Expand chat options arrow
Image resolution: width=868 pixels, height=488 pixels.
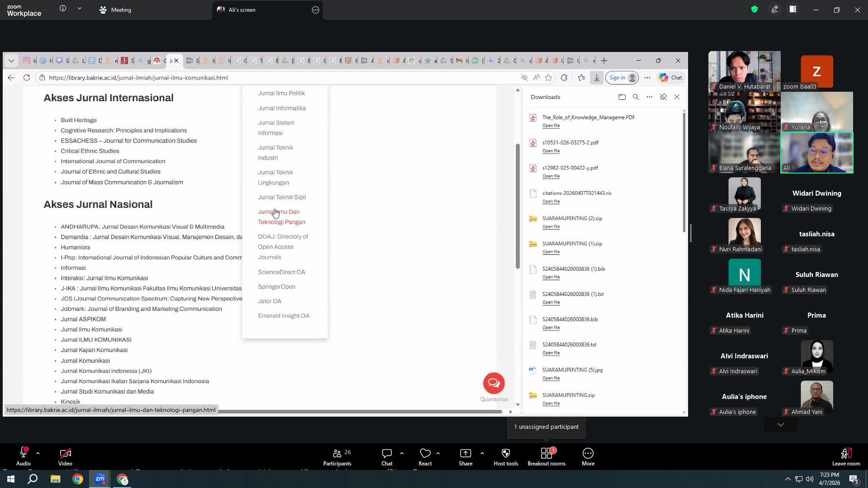click(x=402, y=453)
